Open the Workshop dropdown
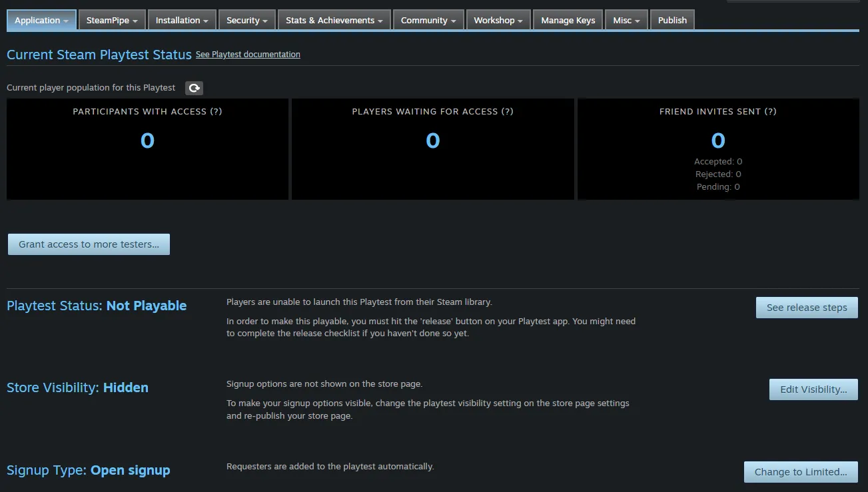The image size is (868, 492). tap(499, 20)
